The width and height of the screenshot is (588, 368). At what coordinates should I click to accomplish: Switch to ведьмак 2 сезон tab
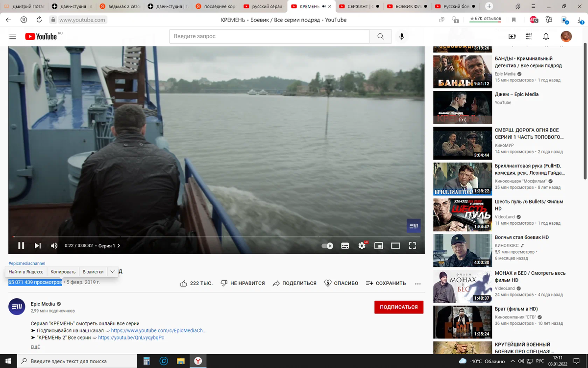point(119,6)
